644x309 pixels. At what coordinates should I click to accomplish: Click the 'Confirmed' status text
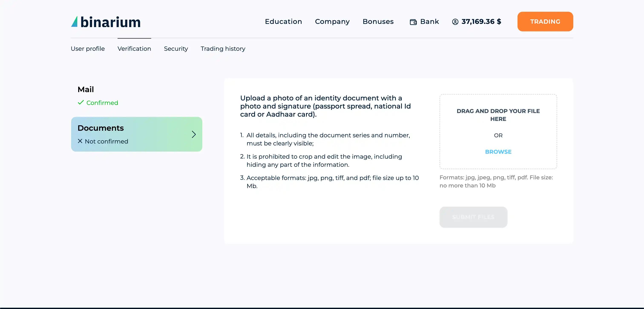tap(102, 103)
